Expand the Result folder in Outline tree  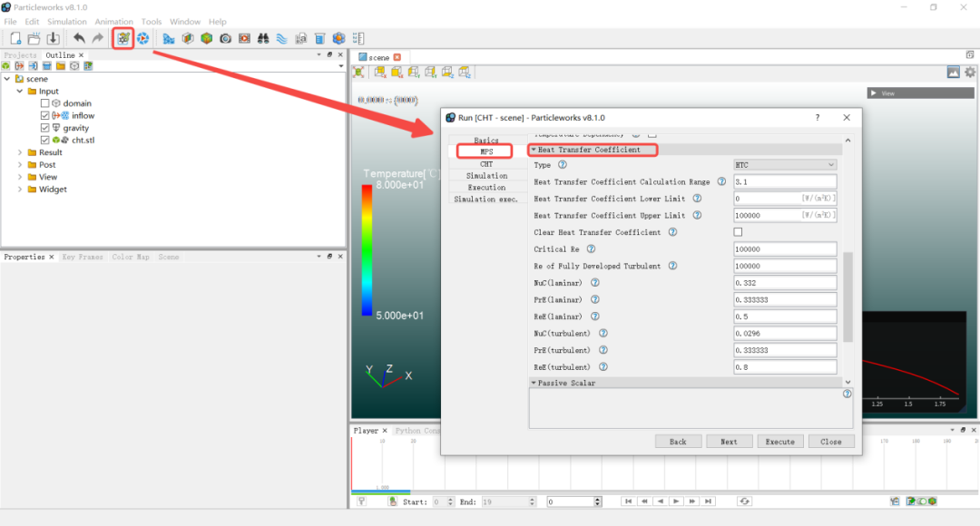(20, 152)
